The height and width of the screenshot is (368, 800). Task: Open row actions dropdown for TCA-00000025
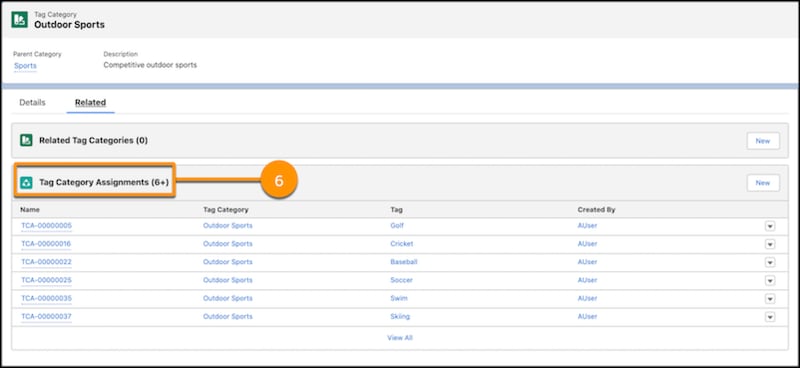(x=770, y=281)
